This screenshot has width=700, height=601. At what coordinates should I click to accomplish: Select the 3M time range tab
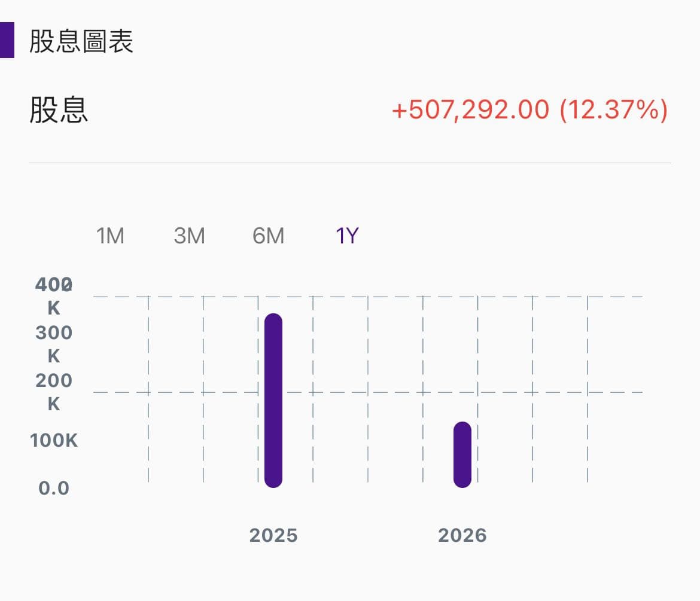[189, 236]
